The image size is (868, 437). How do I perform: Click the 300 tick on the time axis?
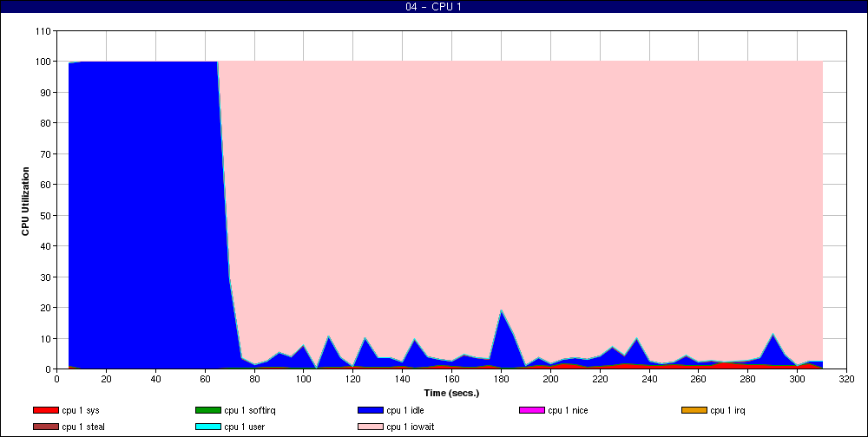798,379
